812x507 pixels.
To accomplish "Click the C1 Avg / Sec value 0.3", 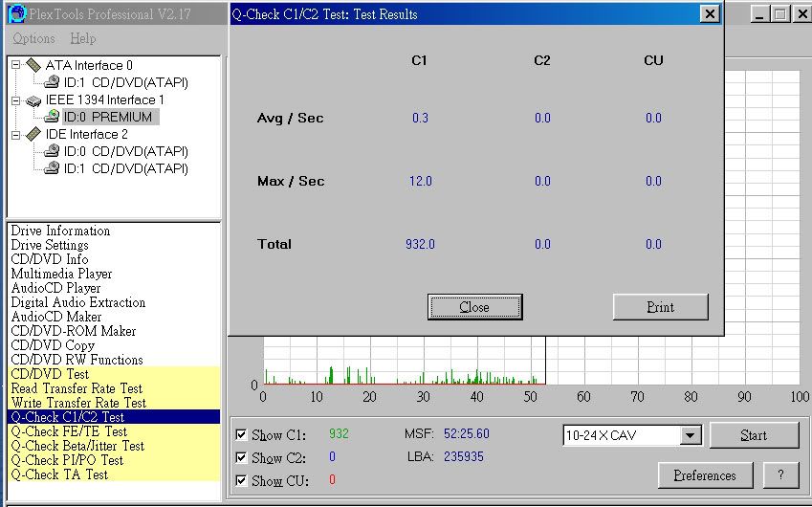I will (420, 118).
